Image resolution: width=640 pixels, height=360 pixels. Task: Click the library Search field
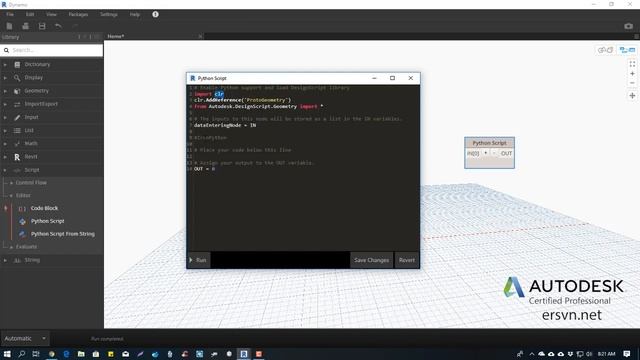click(52, 50)
